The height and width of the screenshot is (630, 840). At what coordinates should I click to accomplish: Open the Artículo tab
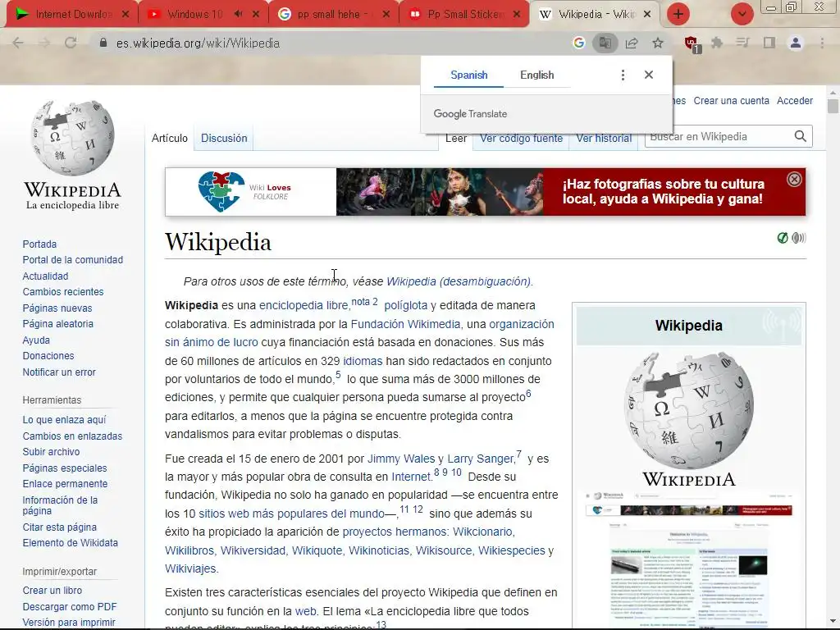tap(169, 138)
